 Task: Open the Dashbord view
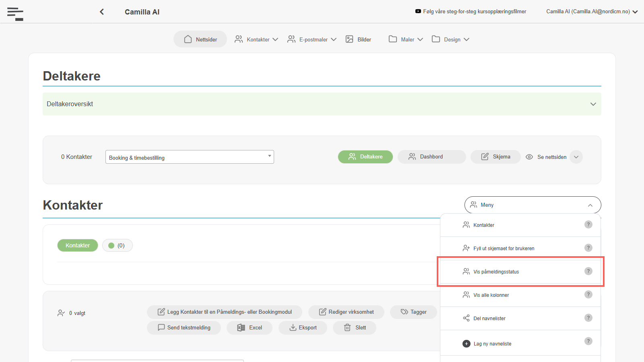pos(432,157)
